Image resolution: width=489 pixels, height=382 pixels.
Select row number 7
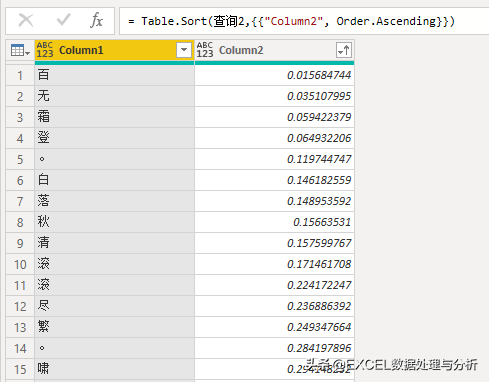(x=20, y=201)
